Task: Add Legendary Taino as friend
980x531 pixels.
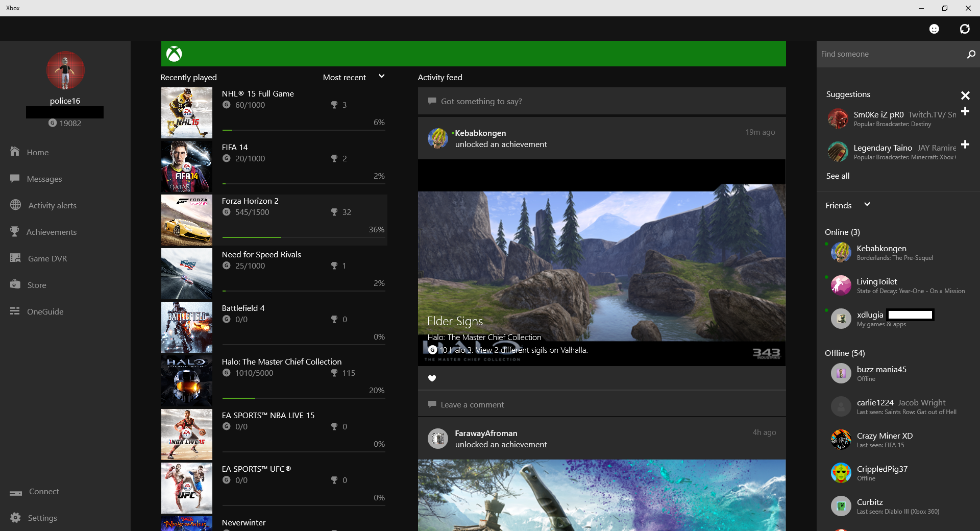Action: pos(965,144)
